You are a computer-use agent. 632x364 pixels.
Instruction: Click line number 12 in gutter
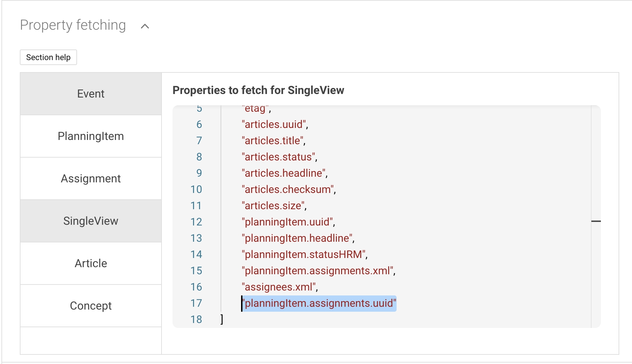196,222
